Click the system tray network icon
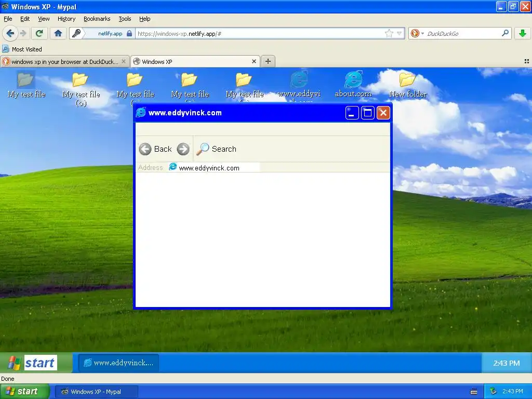 [x=493, y=392]
